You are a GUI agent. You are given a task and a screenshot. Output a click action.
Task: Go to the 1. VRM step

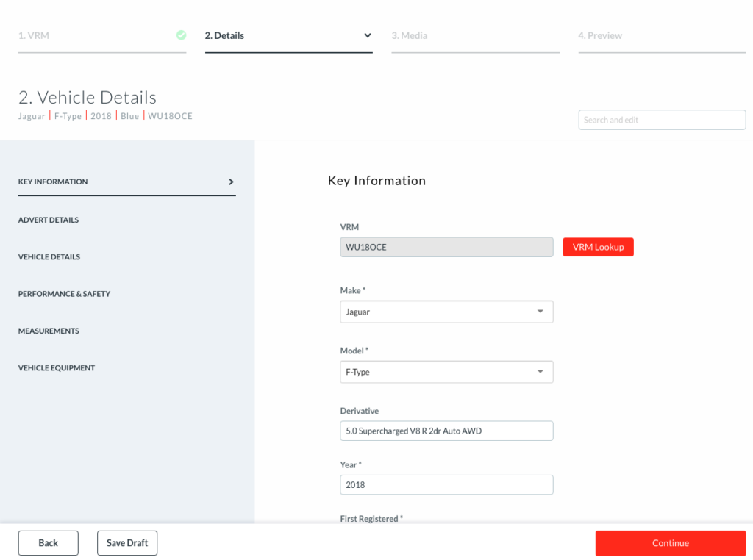pyautogui.click(x=34, y=35)
